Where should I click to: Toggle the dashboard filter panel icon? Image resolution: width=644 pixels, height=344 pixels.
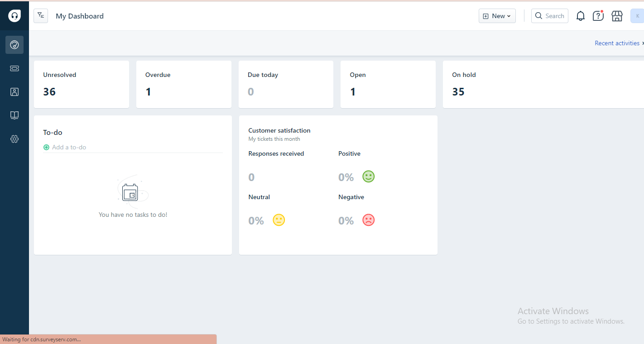[x=41, y=16]
